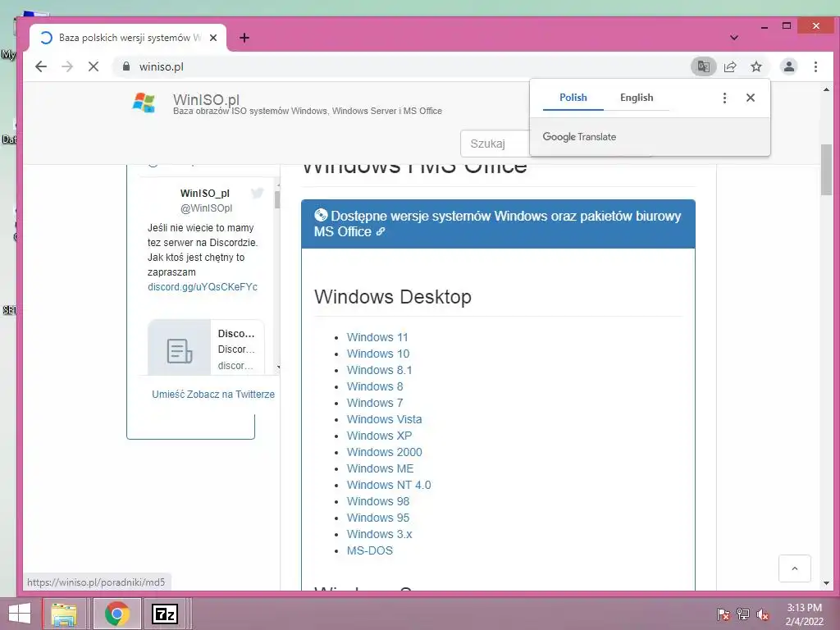
Task: Click the muted volume tray icon
Action: click(763, 614)
